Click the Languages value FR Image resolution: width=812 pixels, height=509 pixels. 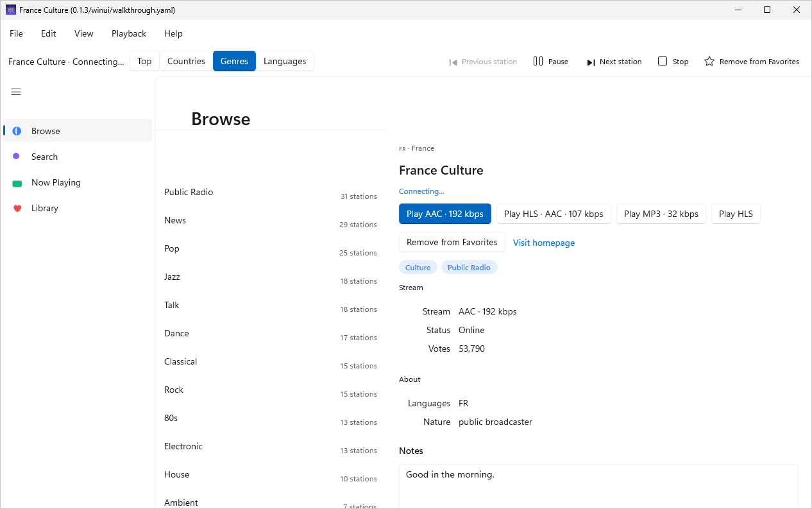[x=464, y=403]
